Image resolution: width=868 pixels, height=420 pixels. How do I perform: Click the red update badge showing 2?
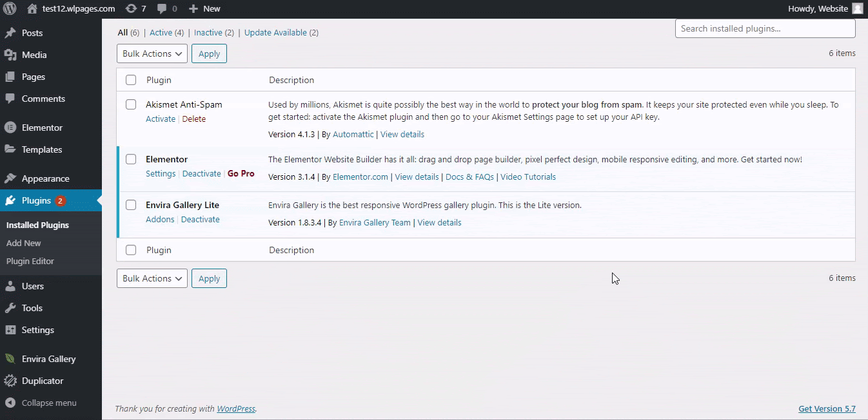point(60,201)
